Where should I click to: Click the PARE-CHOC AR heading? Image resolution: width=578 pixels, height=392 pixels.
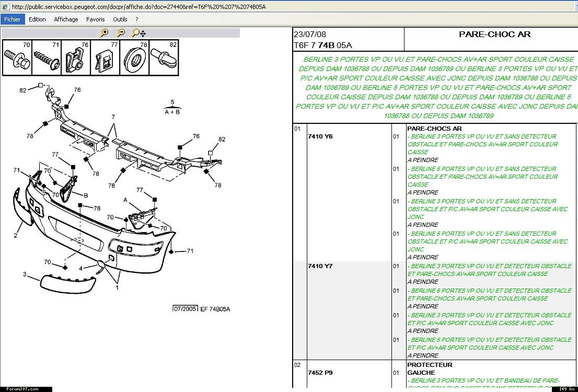tap(495, 34)
